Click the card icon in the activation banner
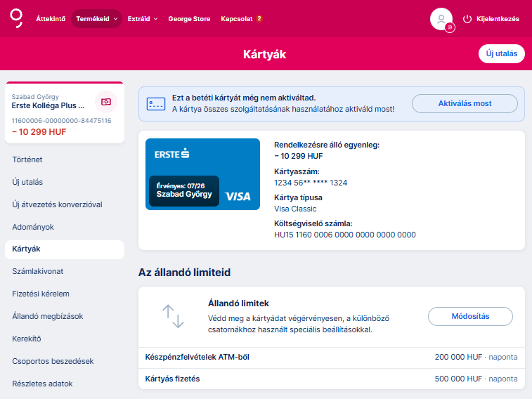This screenshot has width=532, height=399. coord(155,104)
